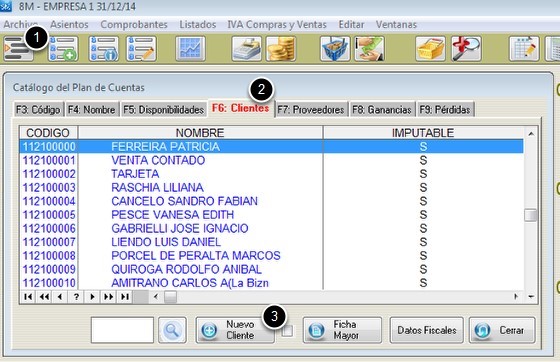Open the account list info icon
560x362 pixels.
tap(104, 49)
